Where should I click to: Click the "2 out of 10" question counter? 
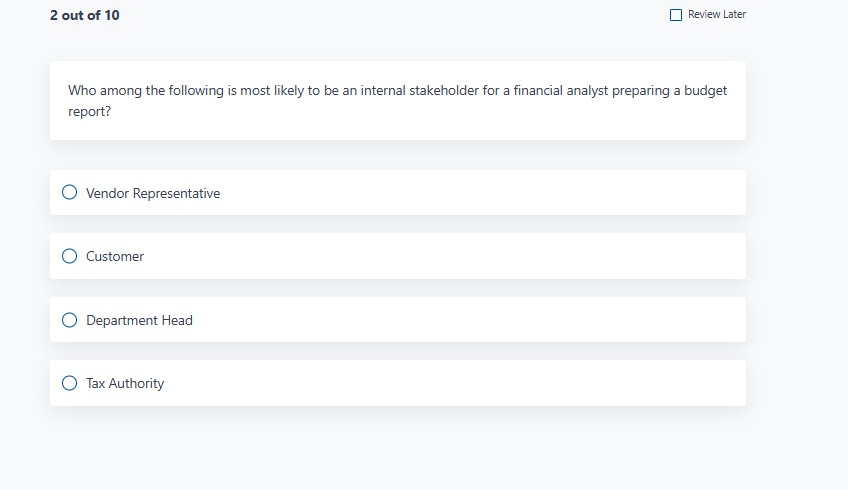[85, 15]
